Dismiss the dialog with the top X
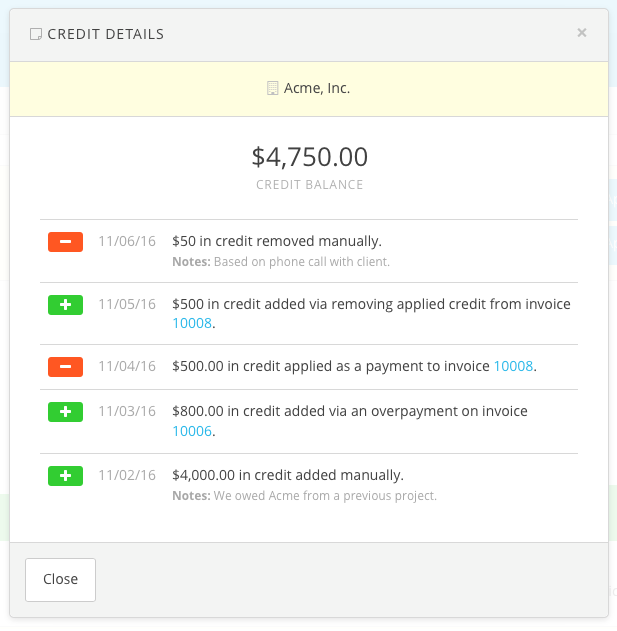The image size is (617, 631). coord(582,33)
